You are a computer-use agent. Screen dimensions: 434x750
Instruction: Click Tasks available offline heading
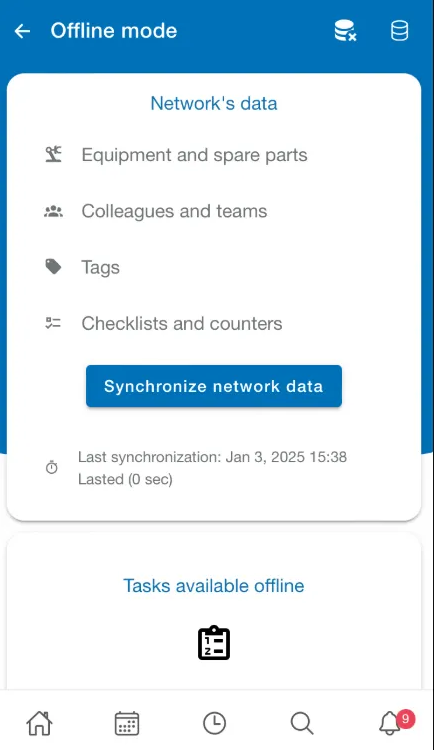coord(214,585)
